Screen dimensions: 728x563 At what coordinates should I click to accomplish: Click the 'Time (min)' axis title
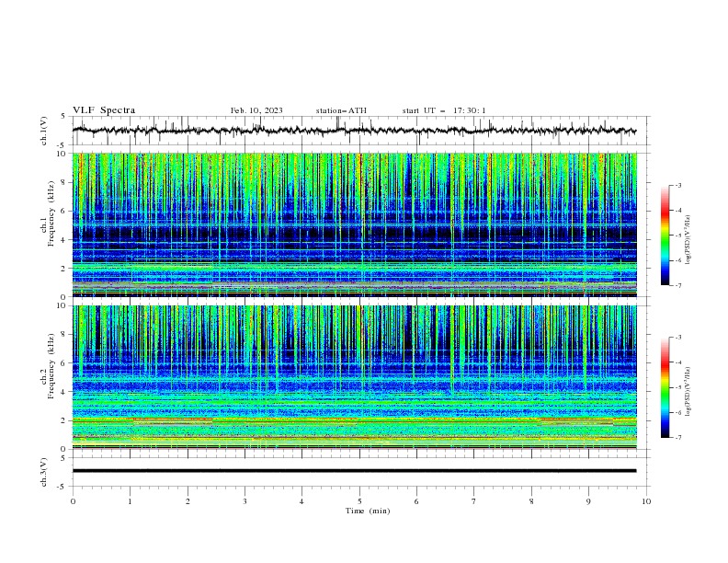coord(368,511)
